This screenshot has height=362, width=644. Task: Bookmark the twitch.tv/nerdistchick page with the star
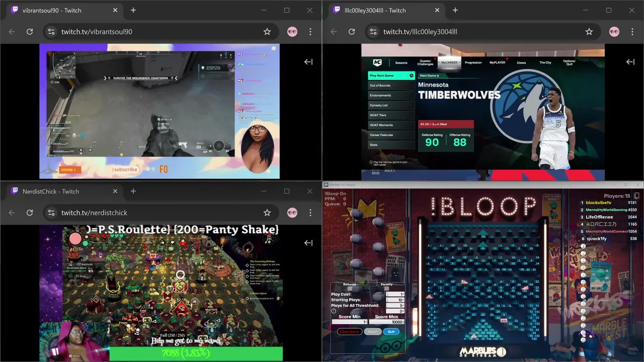[x=267, y=213]
